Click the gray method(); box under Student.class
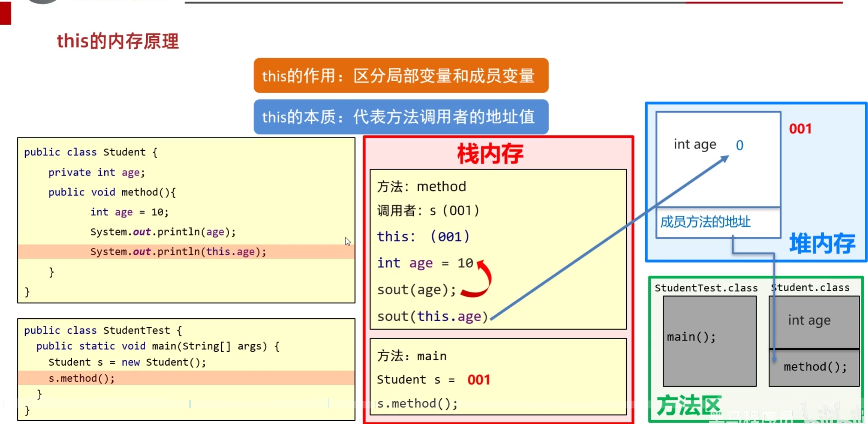 814,367
